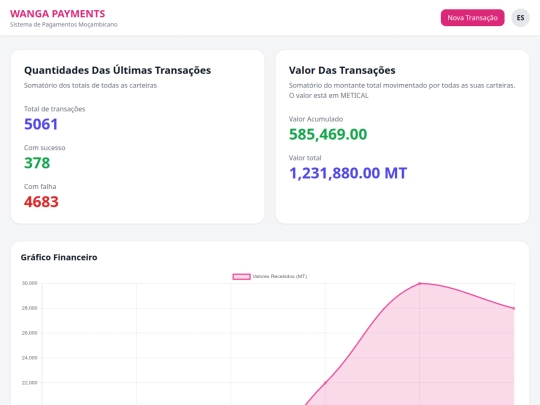Select the Com sucesso label
Image resolution: width=540 pixels, height=405 pixels.
[x=44, y=148]
